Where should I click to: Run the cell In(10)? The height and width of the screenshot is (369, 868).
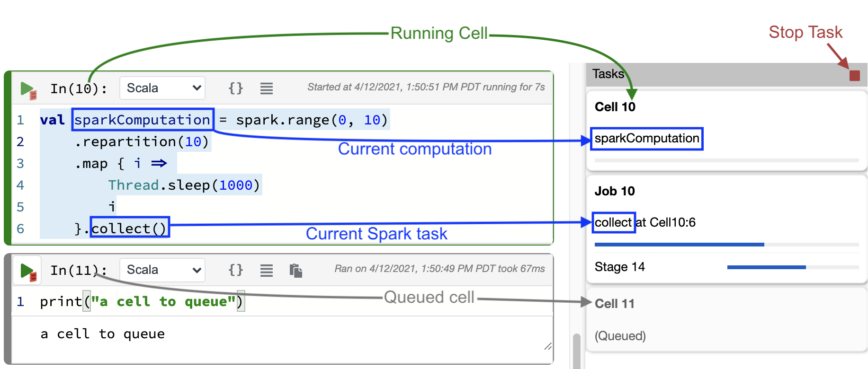coord(27,88)
